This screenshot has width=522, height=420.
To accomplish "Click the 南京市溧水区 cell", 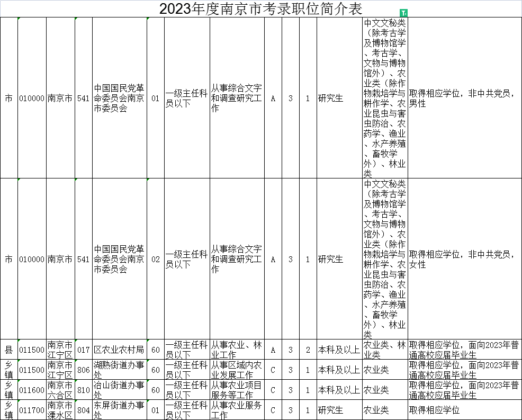I will pos(60,410).
